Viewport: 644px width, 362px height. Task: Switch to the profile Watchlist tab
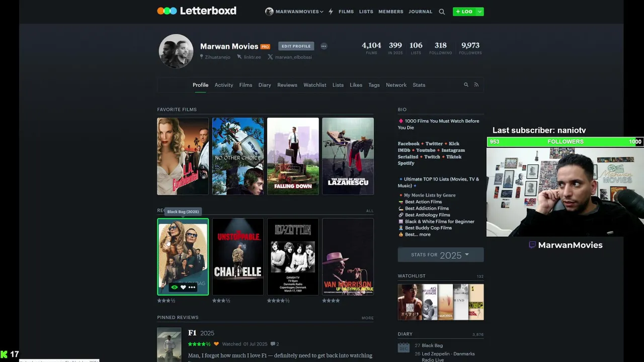tap(315, 85)
